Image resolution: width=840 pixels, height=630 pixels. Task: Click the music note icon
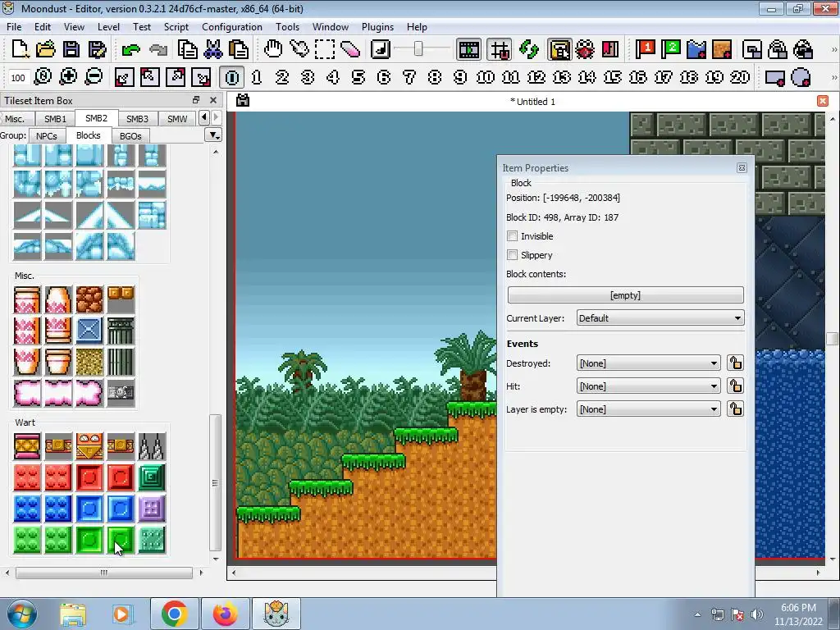[381, 49]
